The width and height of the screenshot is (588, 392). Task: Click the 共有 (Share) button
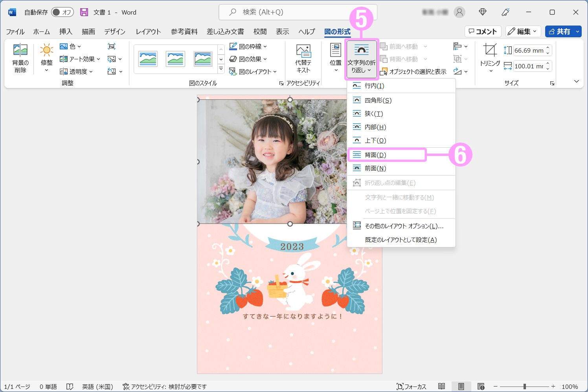coord(563,31)
